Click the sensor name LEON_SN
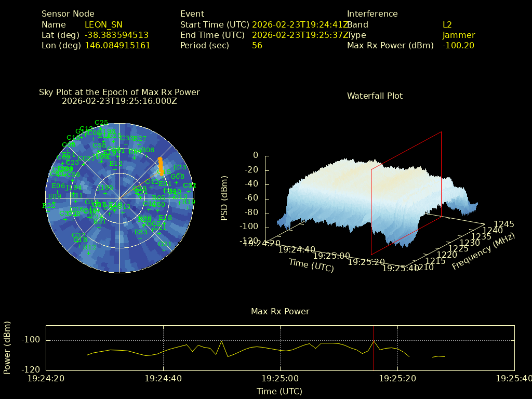Viewport: 532px width, 399px height. pyautogui.click(x=103, y=24)
